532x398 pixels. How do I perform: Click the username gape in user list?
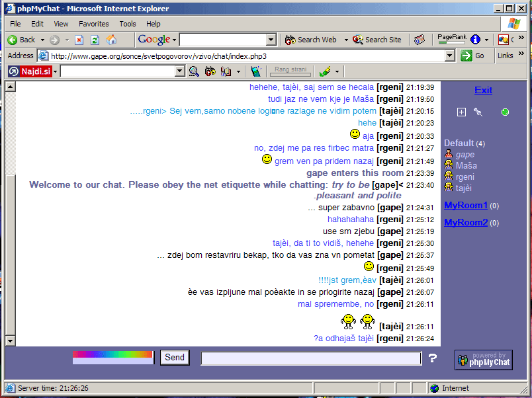pyautogui.click(x=465, y=155)
